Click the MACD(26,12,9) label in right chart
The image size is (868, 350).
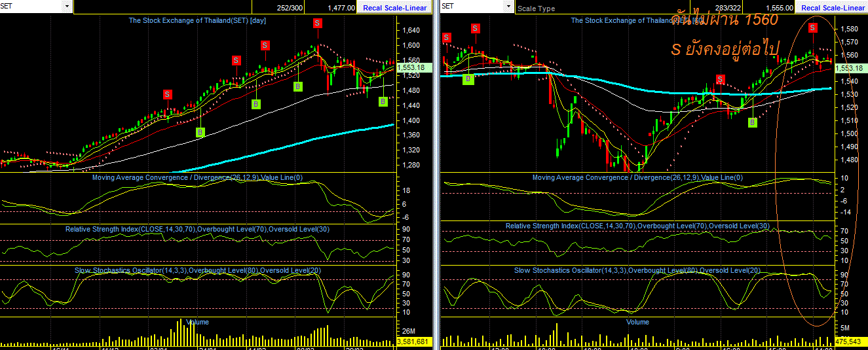(x=637, y=177)
